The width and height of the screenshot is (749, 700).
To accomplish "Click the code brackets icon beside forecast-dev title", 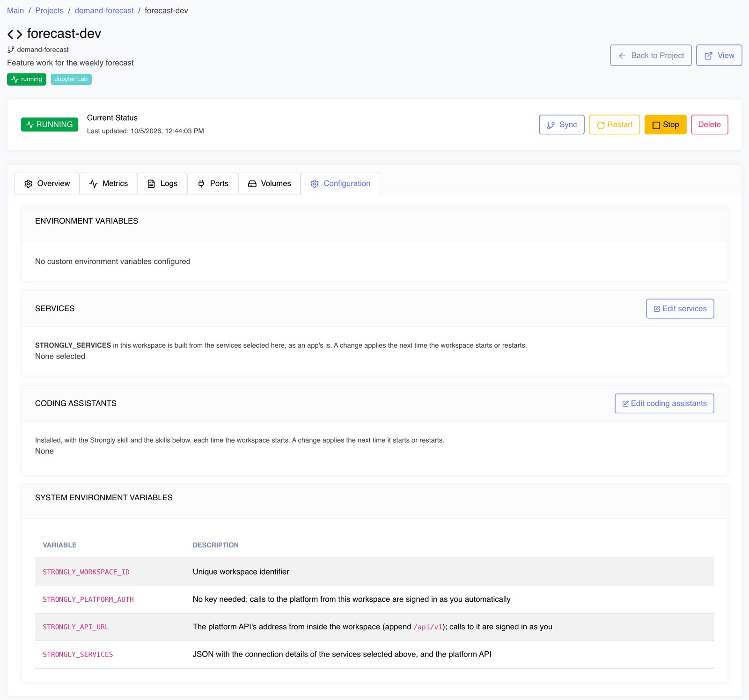I will click(15, 34).
